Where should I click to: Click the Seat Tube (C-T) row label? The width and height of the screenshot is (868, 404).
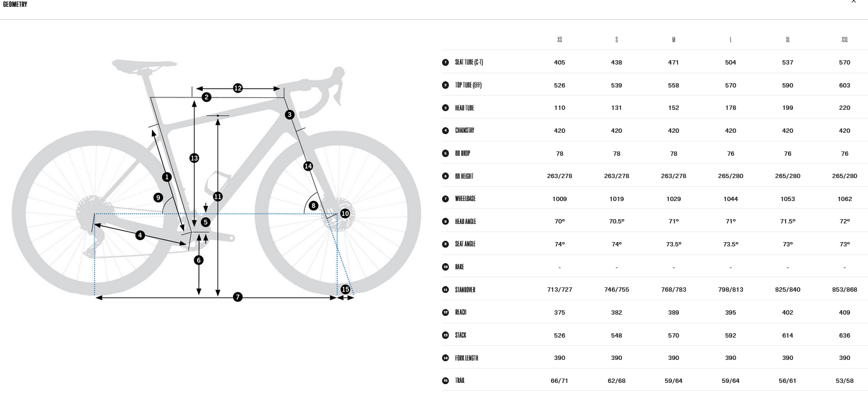pyautogui.click(x=469, y=62)
